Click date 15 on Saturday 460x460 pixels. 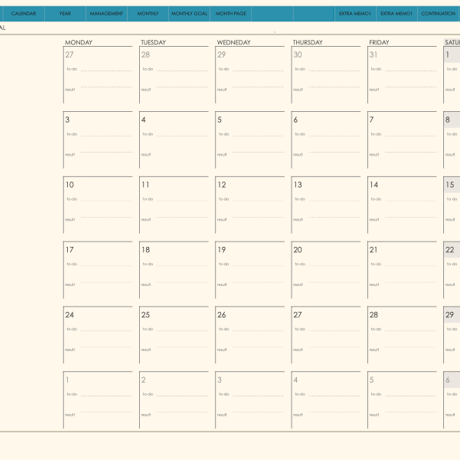point(450,185)
